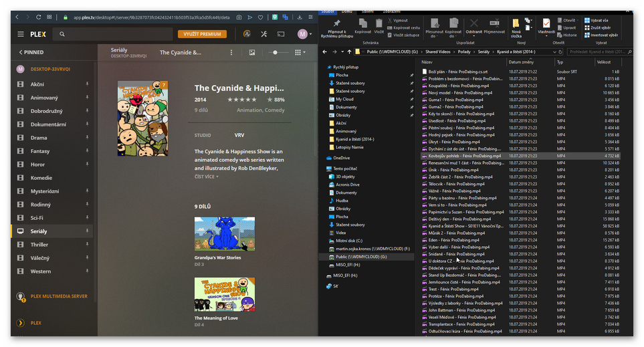Reload the browser page
Viewport: 644px width, 347px height.
click(x=38, y=17)
